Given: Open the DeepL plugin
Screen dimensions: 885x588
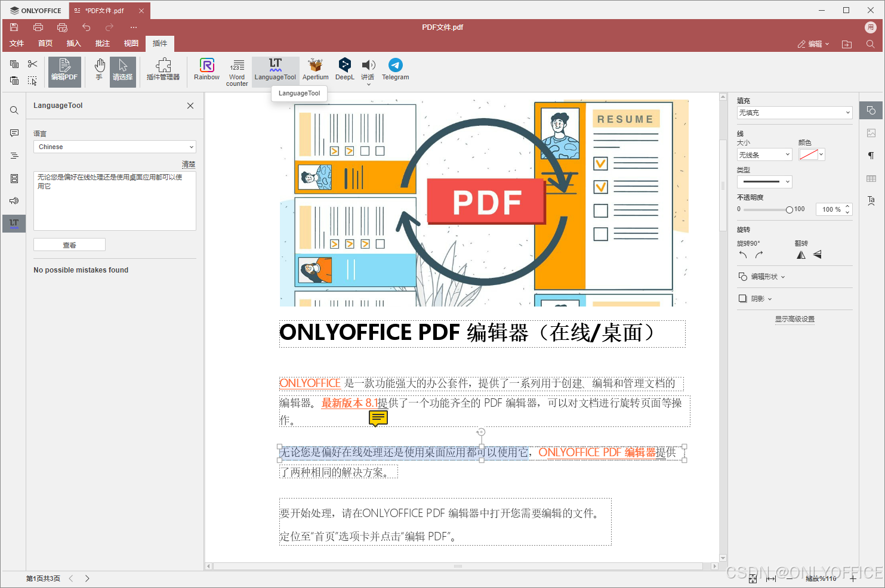Looking at the screenshot, I should pyautogui.click(x=345, y=70).
